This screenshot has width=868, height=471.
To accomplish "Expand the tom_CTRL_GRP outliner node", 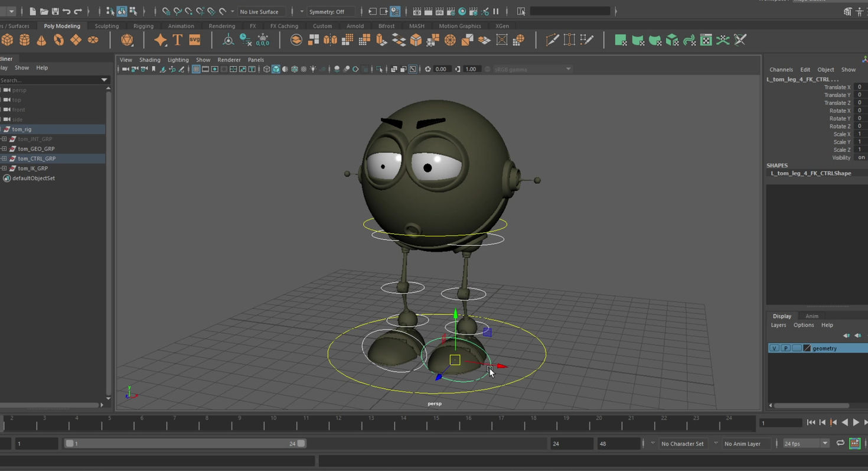I will (5, 158).
